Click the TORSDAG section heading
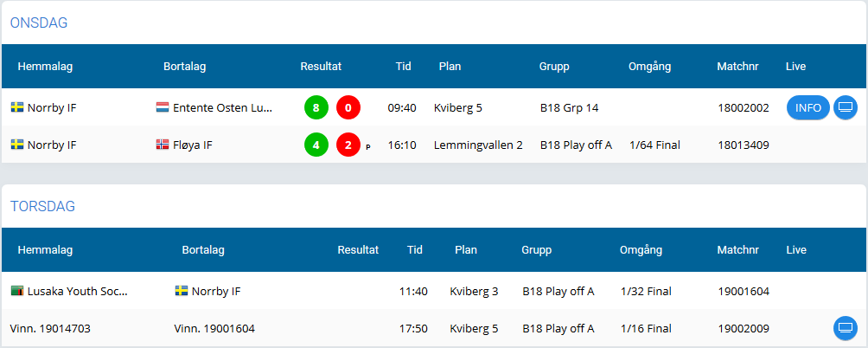The height and width of the screenshot is (348, 868). (42, 207)
